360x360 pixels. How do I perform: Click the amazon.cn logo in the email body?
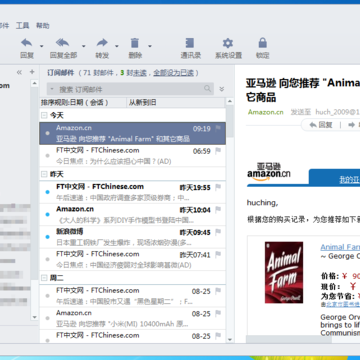[269, 172]
